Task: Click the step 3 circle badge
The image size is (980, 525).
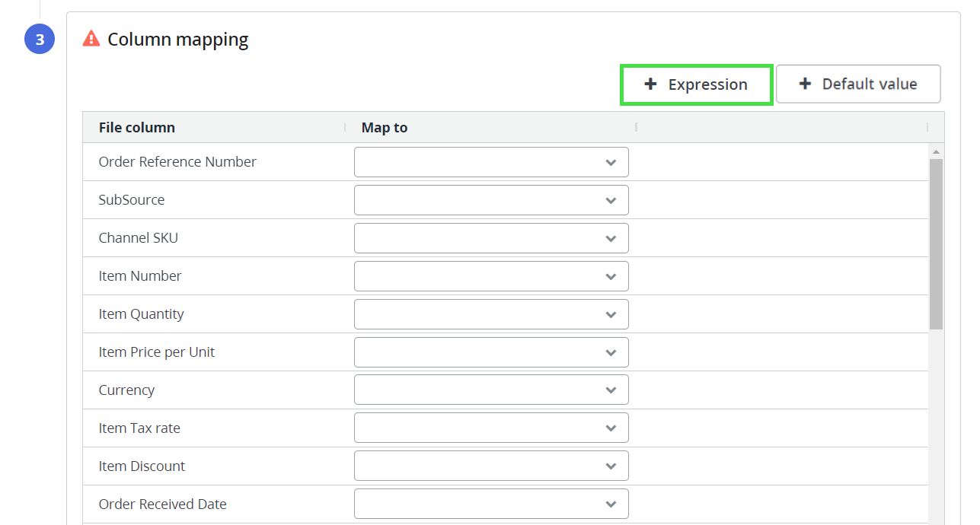Action: (x=40, y=40)
